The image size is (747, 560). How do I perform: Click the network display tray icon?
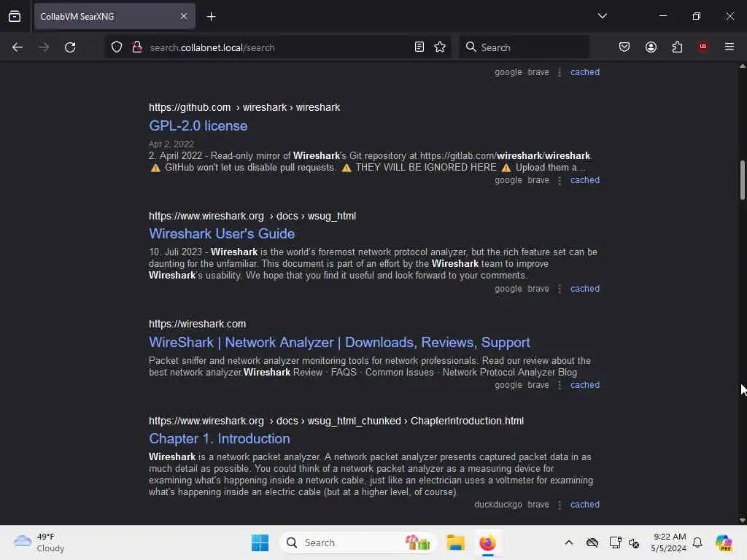[x=615, y=542]
